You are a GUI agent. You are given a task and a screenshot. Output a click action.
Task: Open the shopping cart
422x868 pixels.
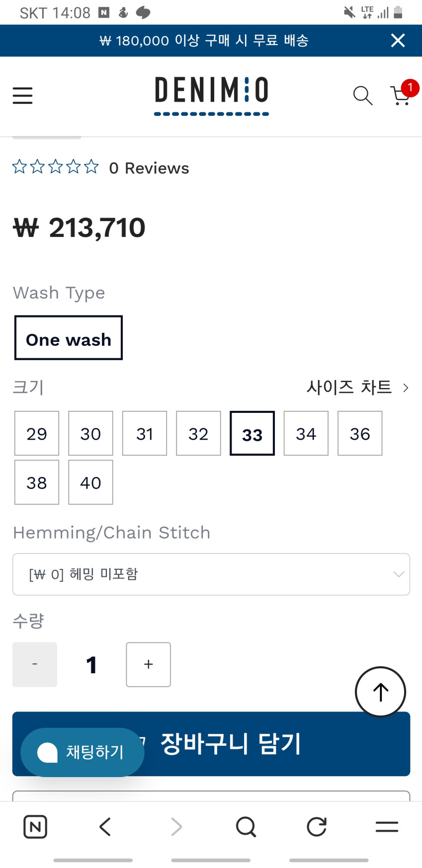(x=401, y=95)
